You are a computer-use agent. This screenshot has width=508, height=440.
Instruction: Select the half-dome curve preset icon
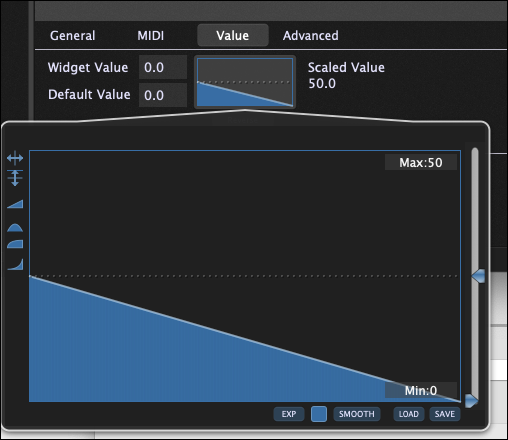coord(15,228)
